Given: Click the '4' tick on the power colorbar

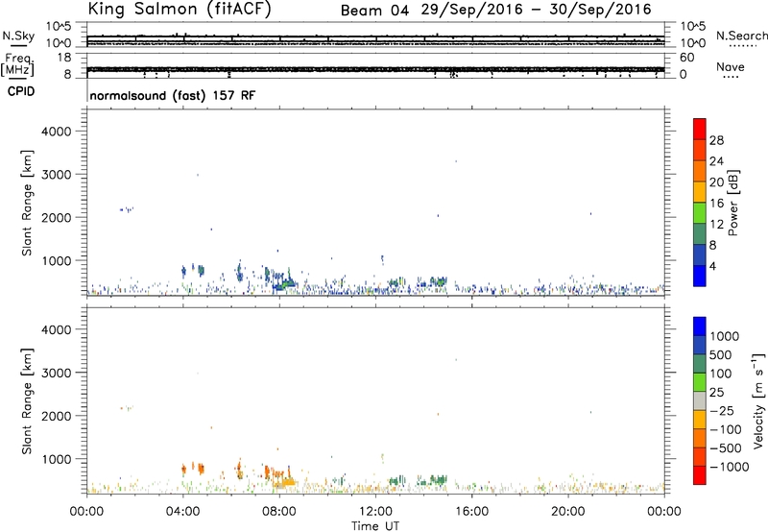Looking at the screenshot, I should 712,266.
